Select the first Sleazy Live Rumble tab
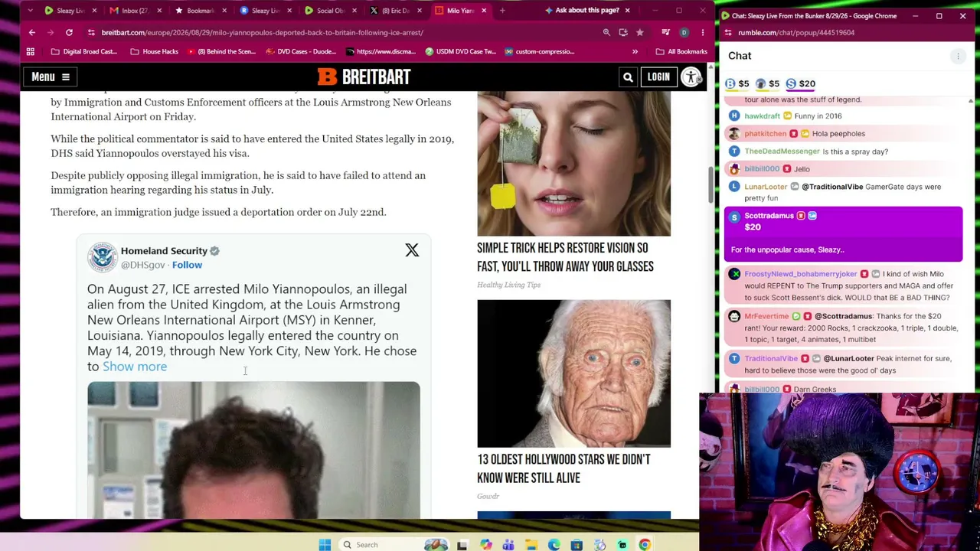980x551 pixels. click(x=70, y=11)
